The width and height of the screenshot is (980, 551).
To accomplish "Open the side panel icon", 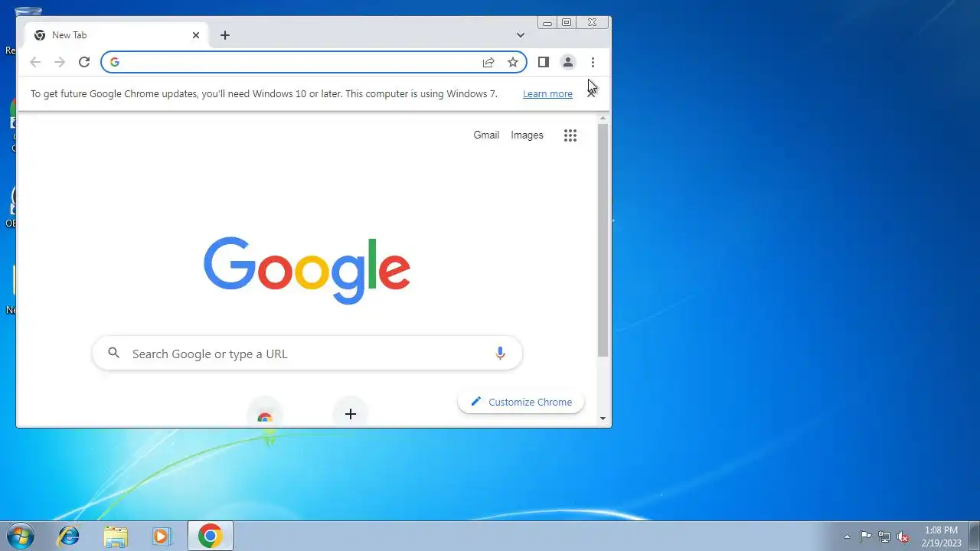I will (543, 62).
